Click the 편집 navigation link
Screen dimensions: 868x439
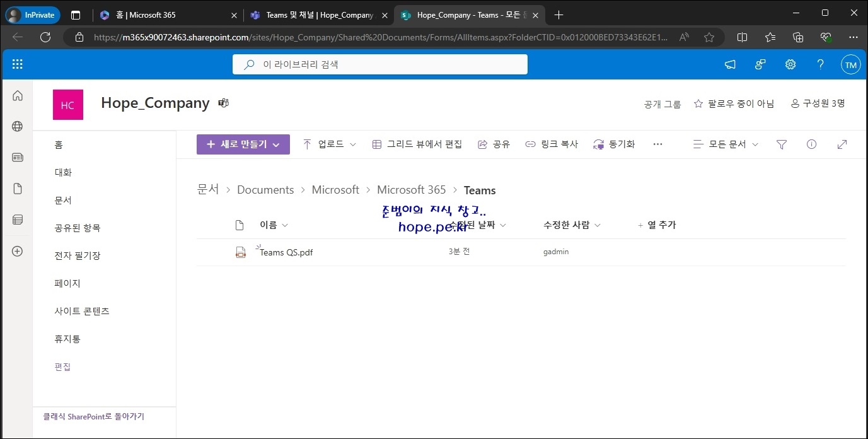point(62,366)
